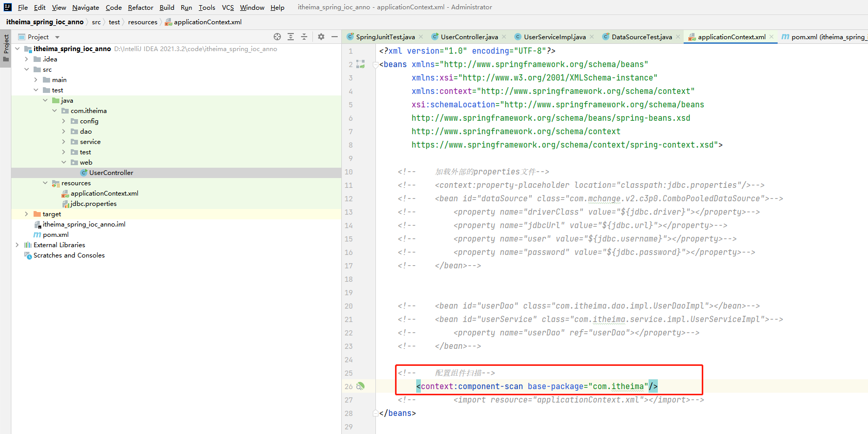The image size is (868, 434).
Task: Open the VCS menu
Action: point(228,7)
